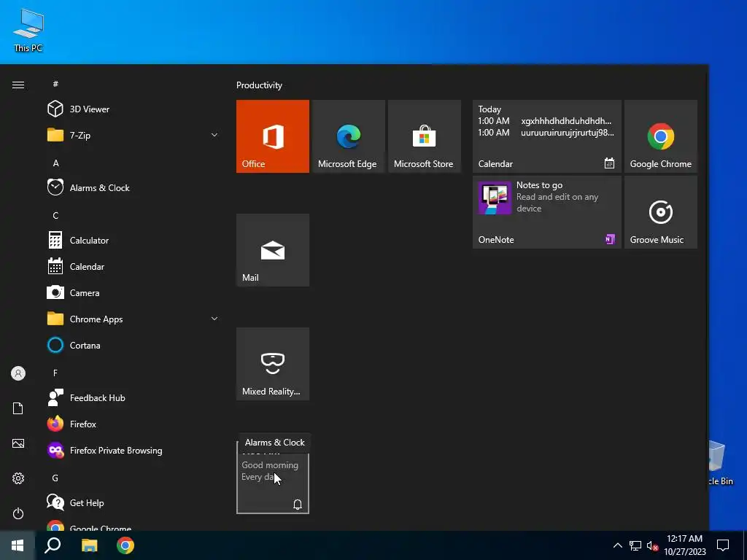The image size is (747, 560).
Task: Open the Groove Music tile
Action: coord(661,212)
